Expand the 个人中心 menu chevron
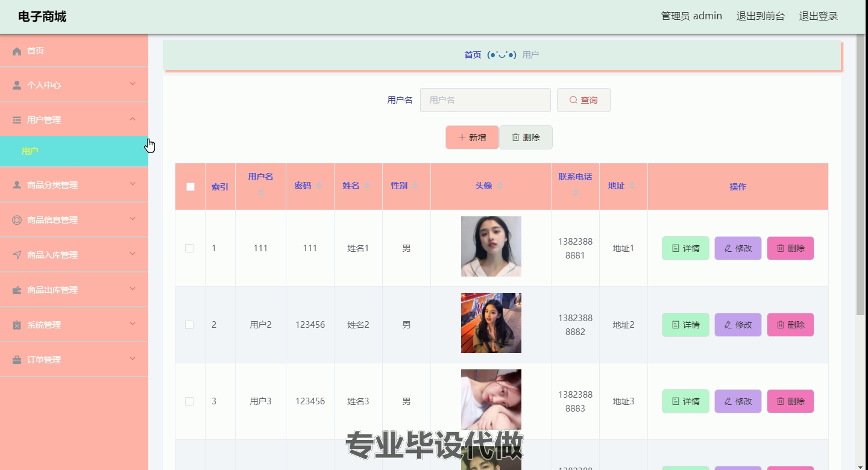 pyautogui.click(x=133, y=84)
